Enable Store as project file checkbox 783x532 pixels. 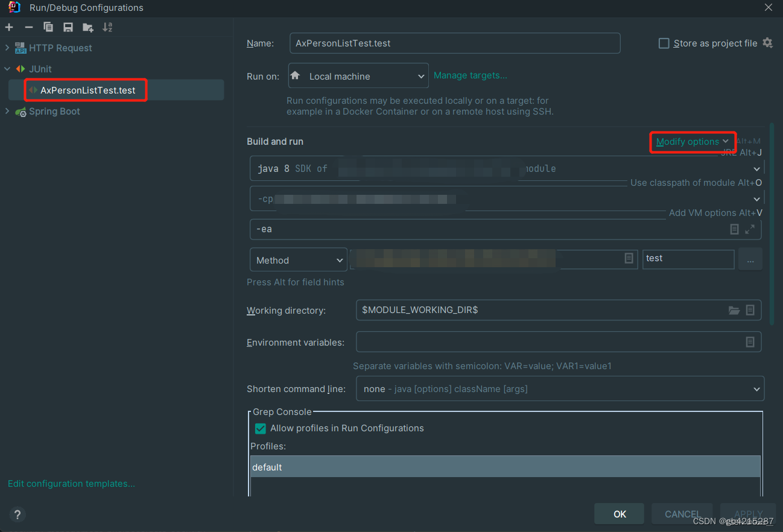[x=664, y=43]
